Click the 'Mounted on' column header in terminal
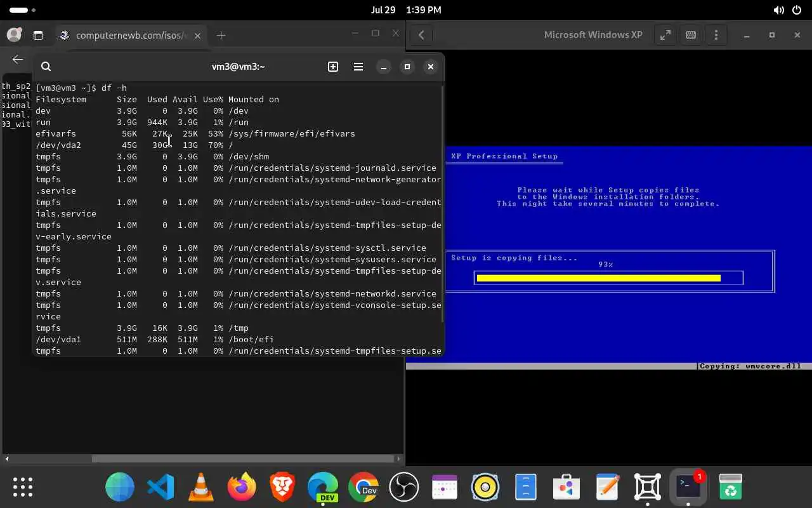812x508 pixels. coord(254,99)
